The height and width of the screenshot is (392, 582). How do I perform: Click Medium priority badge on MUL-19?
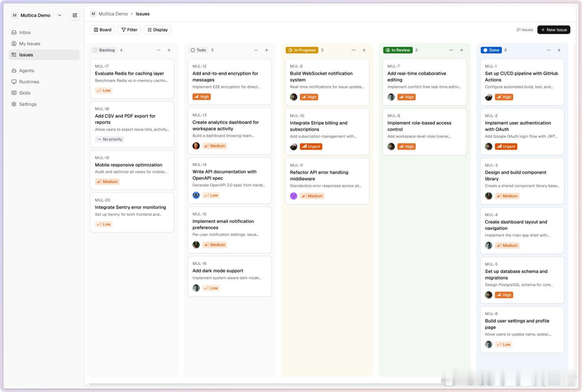107,182
